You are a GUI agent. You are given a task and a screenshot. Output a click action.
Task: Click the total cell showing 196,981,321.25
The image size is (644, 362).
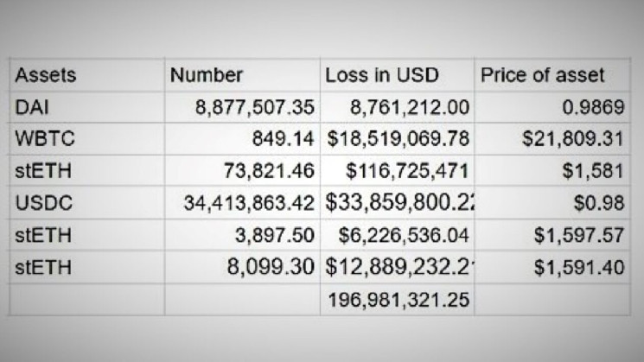pos(397,299)
